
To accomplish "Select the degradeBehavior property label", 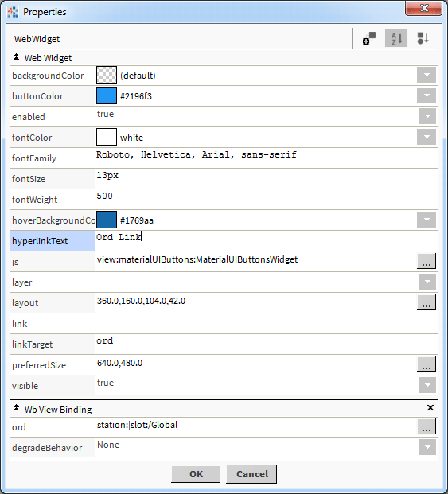I will (x=47, y=448).
